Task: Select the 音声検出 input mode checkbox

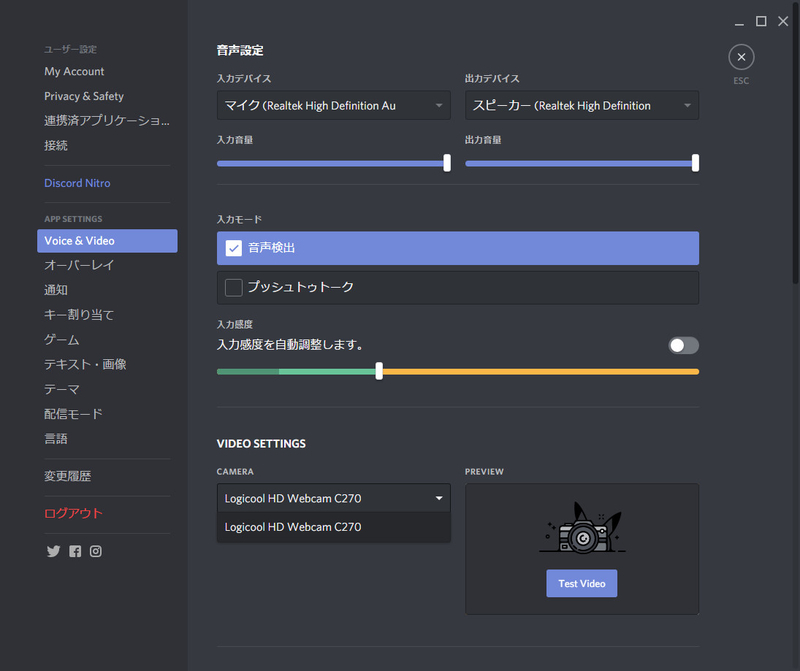Action: 234,248
